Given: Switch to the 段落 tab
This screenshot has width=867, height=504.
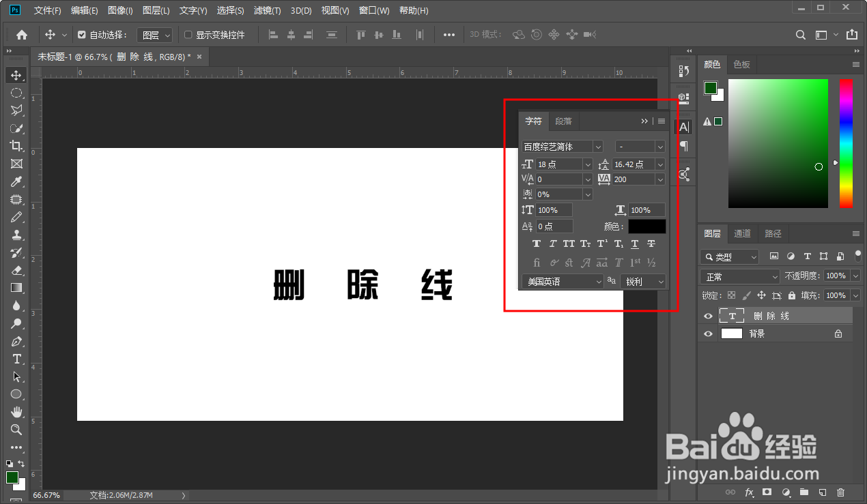Looking at the screenshot, I should tap(563, 121).
